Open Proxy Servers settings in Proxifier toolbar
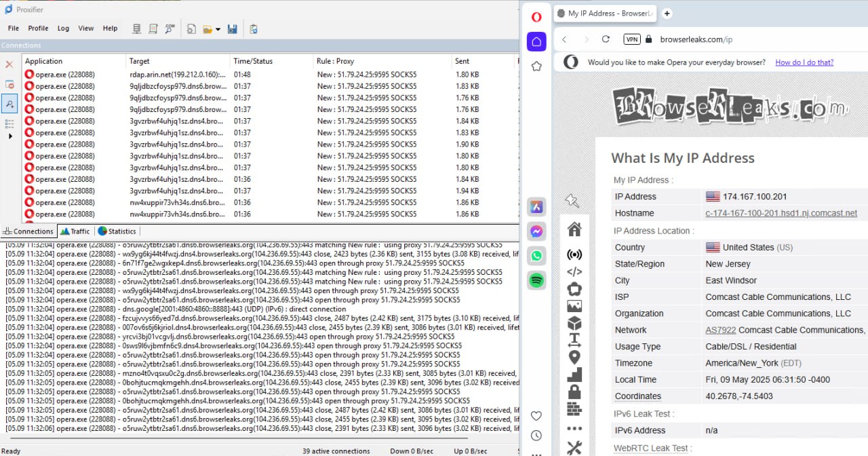Screen dimensions: 868x456 [137, 28]
